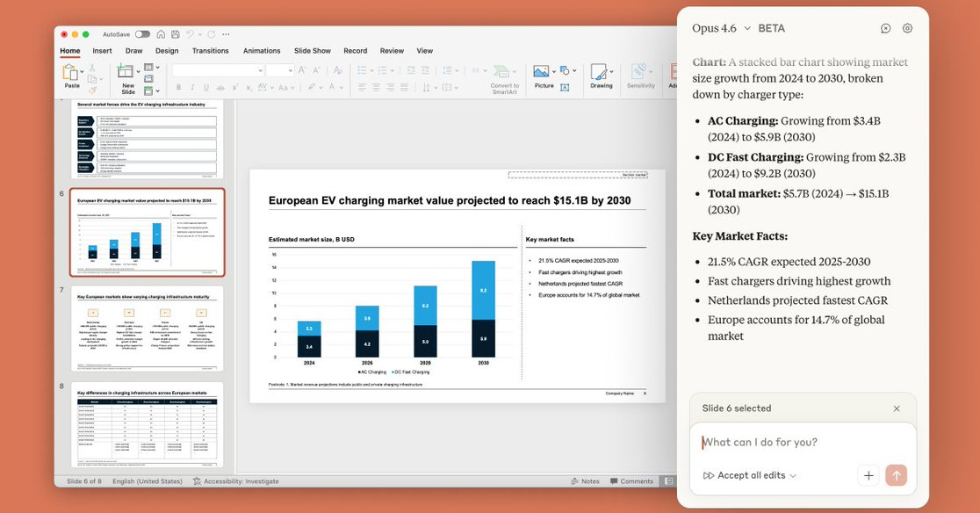This screenshot has width=980, height=513.
Task: Open the font name combo box
Action: 218,70
